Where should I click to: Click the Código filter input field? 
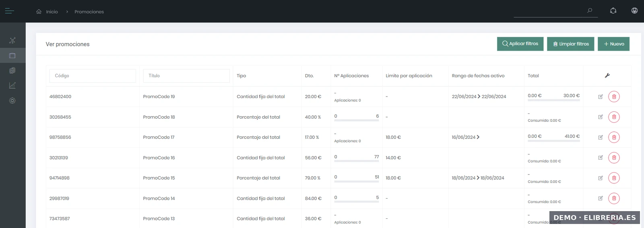point(93,76)
